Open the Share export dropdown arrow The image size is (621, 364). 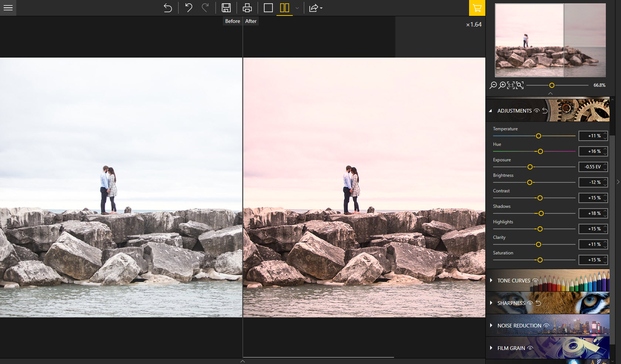321,8
